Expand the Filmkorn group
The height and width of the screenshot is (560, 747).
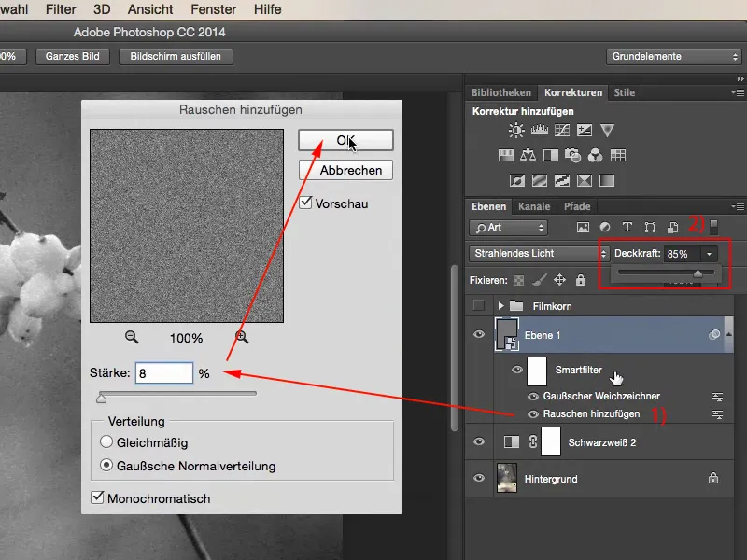point(500,306)
